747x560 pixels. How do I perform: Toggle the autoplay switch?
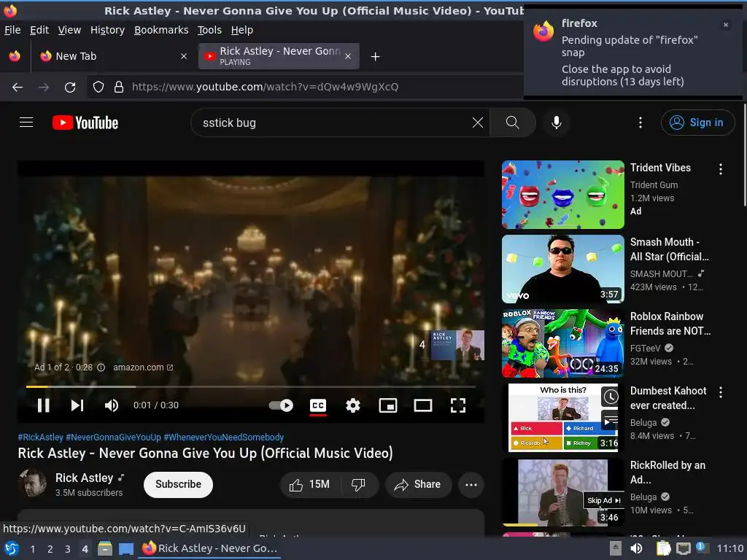click(281, 405)
